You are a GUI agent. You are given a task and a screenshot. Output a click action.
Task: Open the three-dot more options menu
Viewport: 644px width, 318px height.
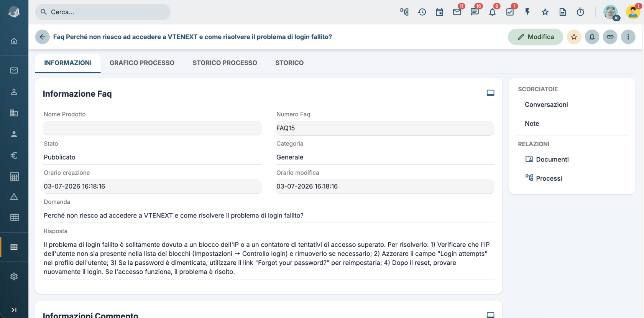[x=628, y=37]
